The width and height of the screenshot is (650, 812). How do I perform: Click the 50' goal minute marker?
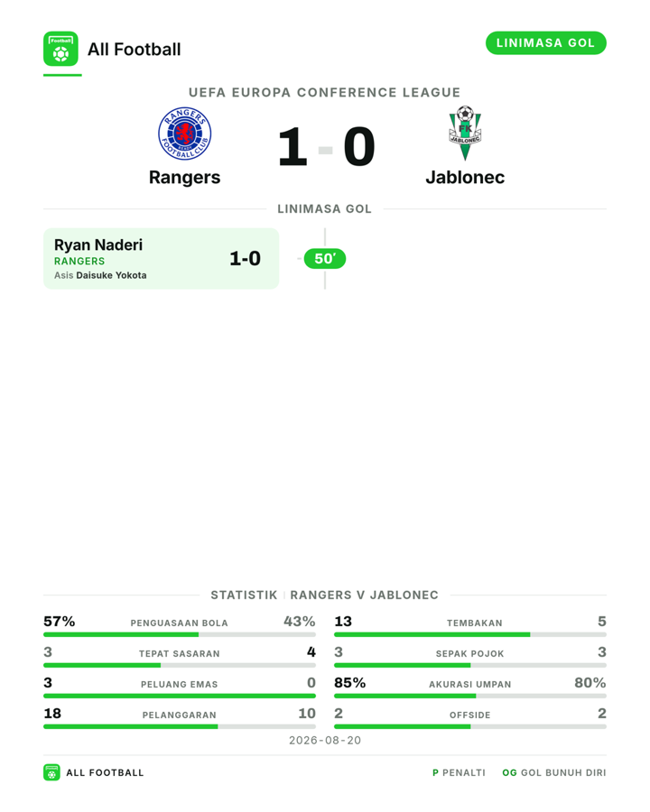[325, 258]
